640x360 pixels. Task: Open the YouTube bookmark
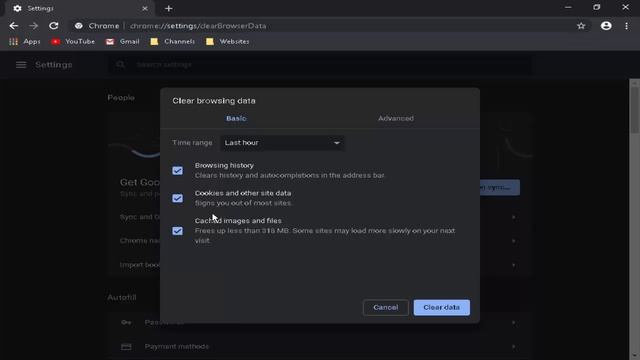pos(73,42)
